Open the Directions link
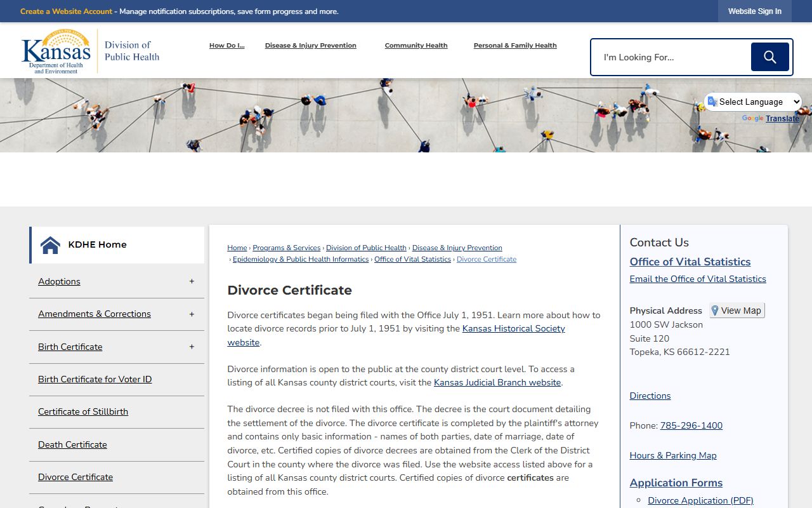Screen dimensions: 812x508 pos(650,396)
